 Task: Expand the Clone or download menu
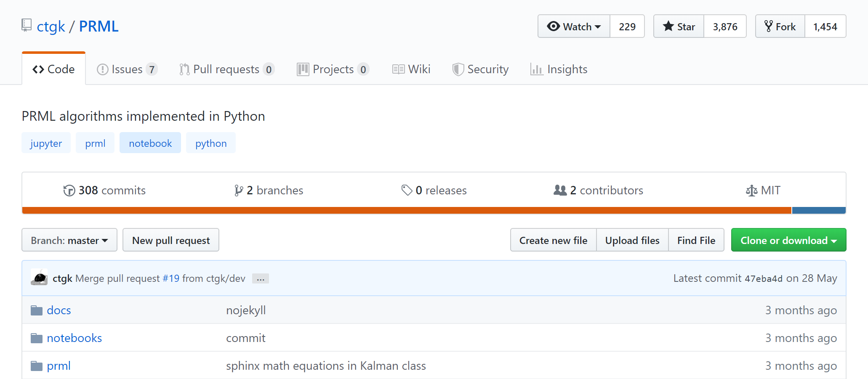pos(788,240)
